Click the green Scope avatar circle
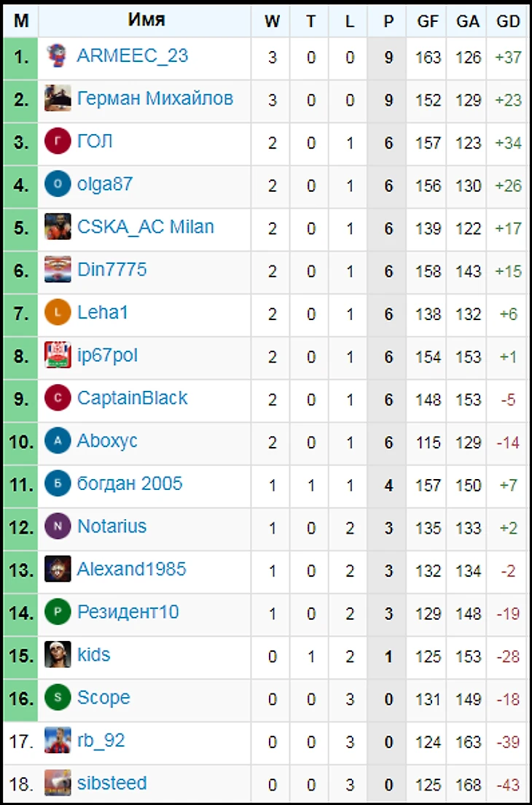This screenshot has width=532, height=805. click(x=58, y=698)
